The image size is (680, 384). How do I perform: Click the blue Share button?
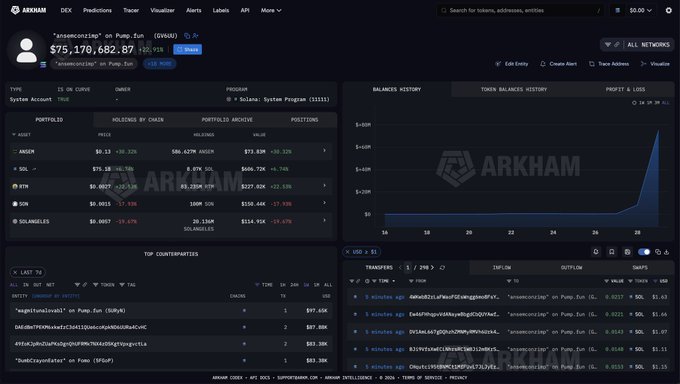point(187,49)
